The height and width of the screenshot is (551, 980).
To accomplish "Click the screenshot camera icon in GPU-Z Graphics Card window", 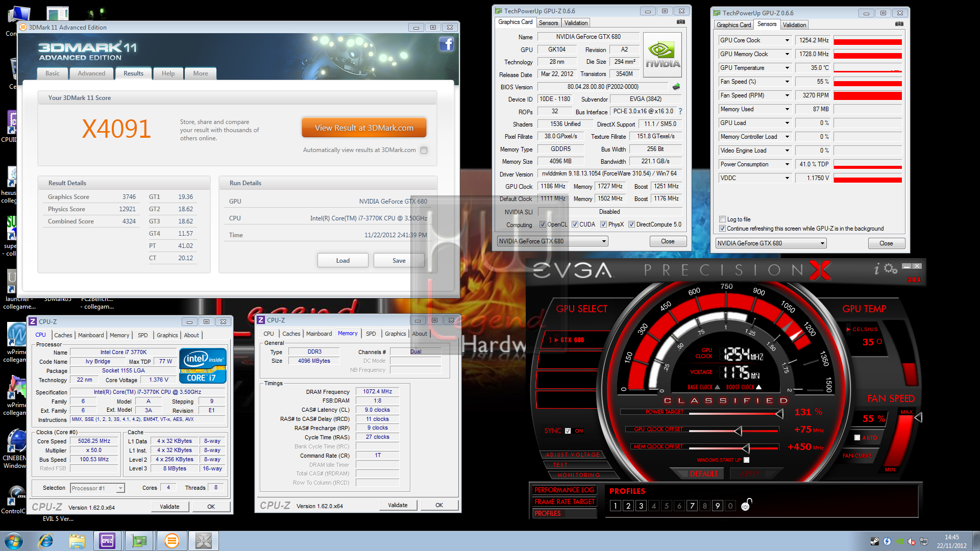I will tap(680, 22).
